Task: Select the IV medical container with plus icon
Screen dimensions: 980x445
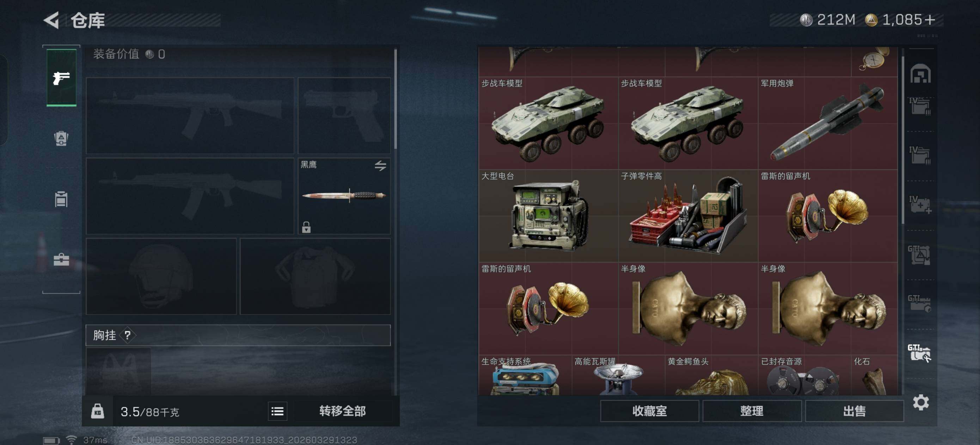Action: tap(920, 205)
